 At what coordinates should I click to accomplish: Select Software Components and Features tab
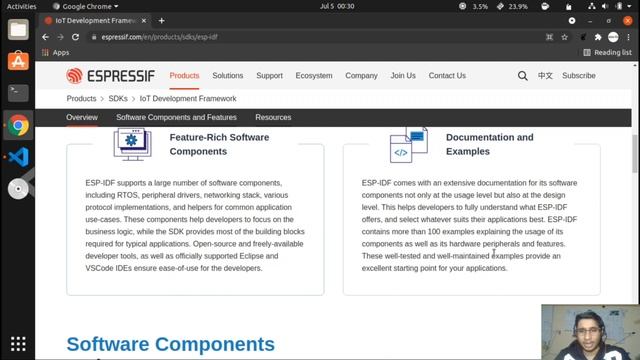176,117
